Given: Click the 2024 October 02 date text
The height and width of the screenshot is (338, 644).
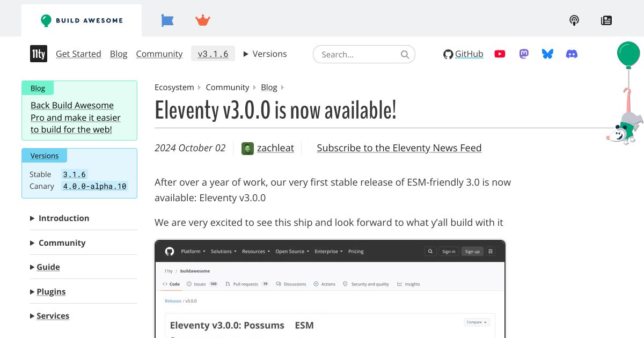Looking at the screenshot, I should [190, 148].
